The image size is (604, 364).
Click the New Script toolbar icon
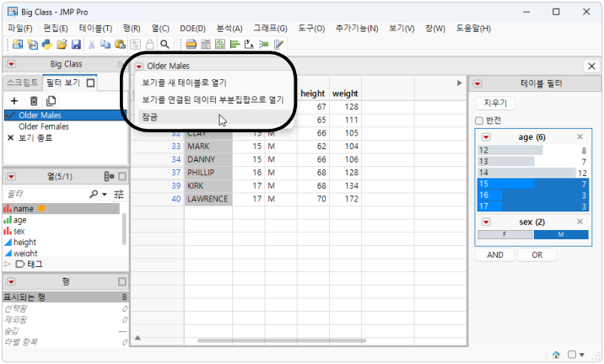click(32, 45)
